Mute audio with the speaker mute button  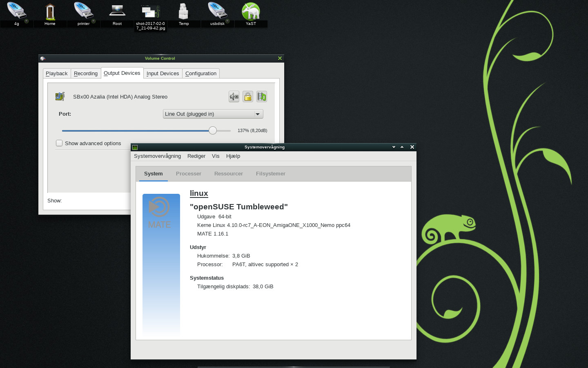(234, 96)
